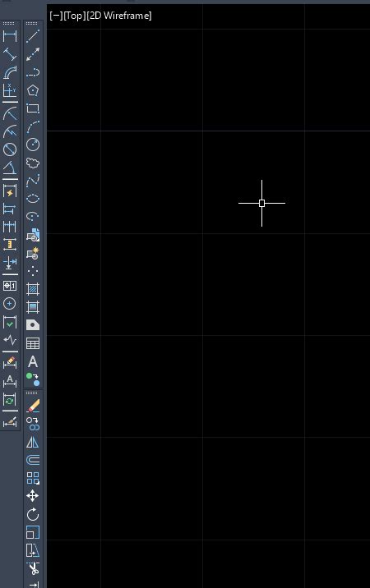Click the Modify toolbar grip handle
Image resolution: width=370 pixels, height=588 pixels.
coord(32,393)
